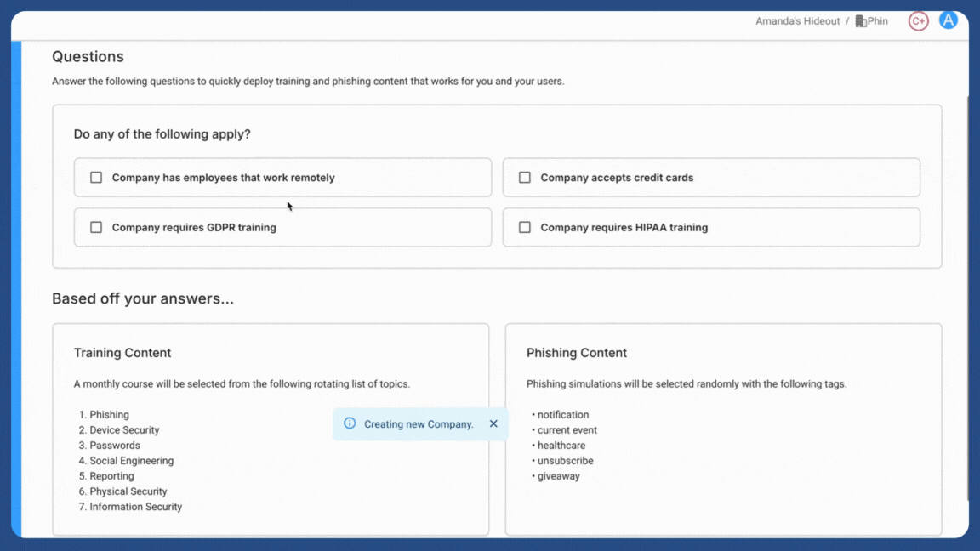
Task: Enable Company has employees that work remotely
Action: [96, 177]
